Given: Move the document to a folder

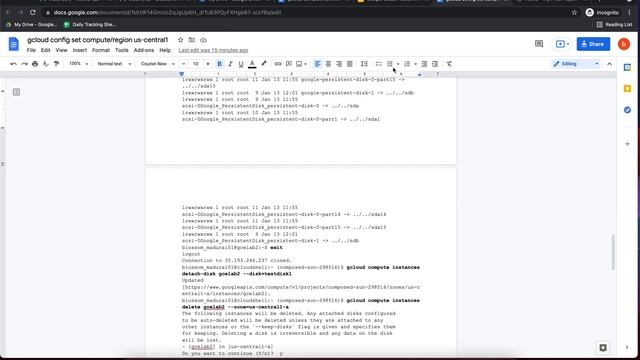Looking at the screenshot, I should pyautogui.click(x=192, y=40).
